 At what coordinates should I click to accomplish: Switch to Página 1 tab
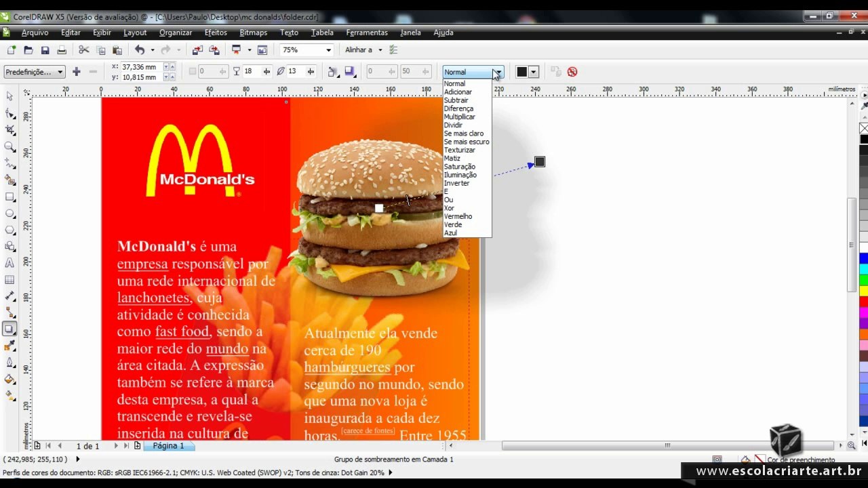point(168,446)
